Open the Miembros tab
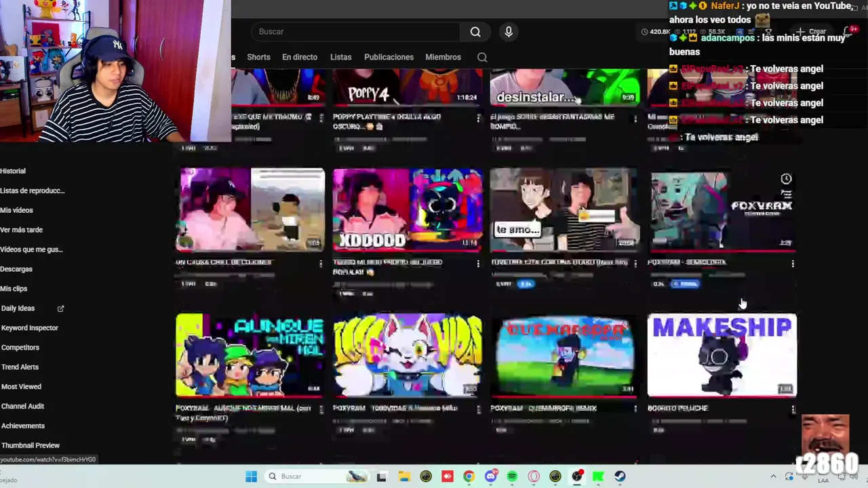This screenshot has width=868, height=488. (x=443, y=58)
